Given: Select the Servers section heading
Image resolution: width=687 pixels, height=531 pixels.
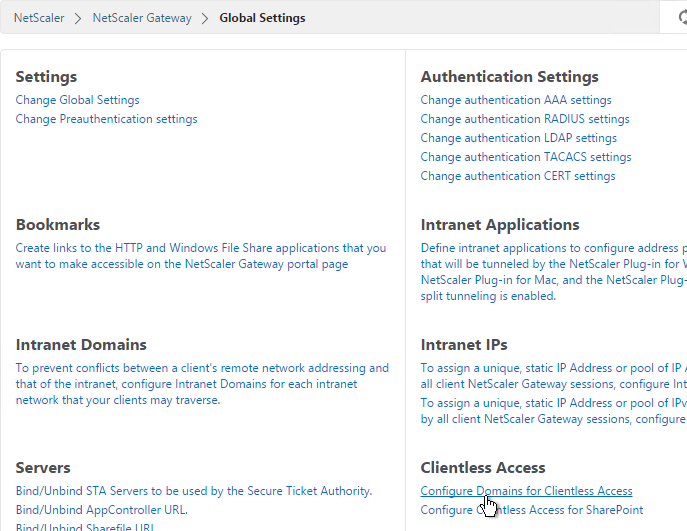Looking at the screenshot, I should point(43,468).
